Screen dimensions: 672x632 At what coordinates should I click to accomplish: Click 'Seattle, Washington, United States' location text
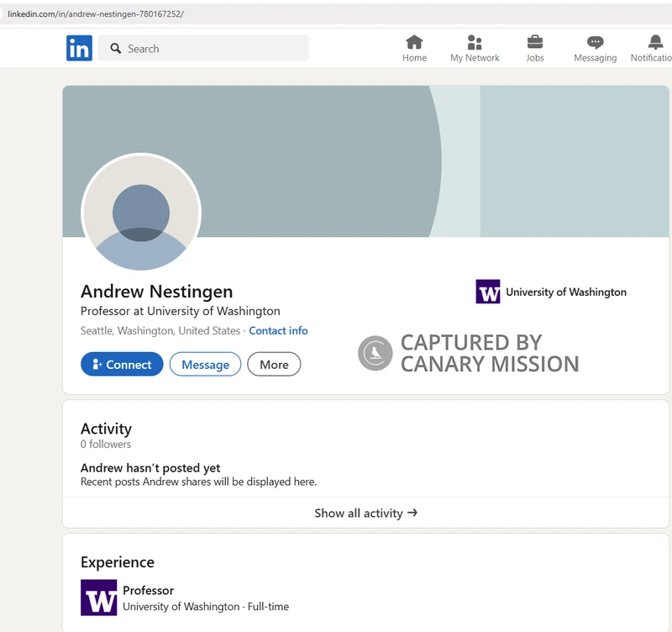point(160,330)
